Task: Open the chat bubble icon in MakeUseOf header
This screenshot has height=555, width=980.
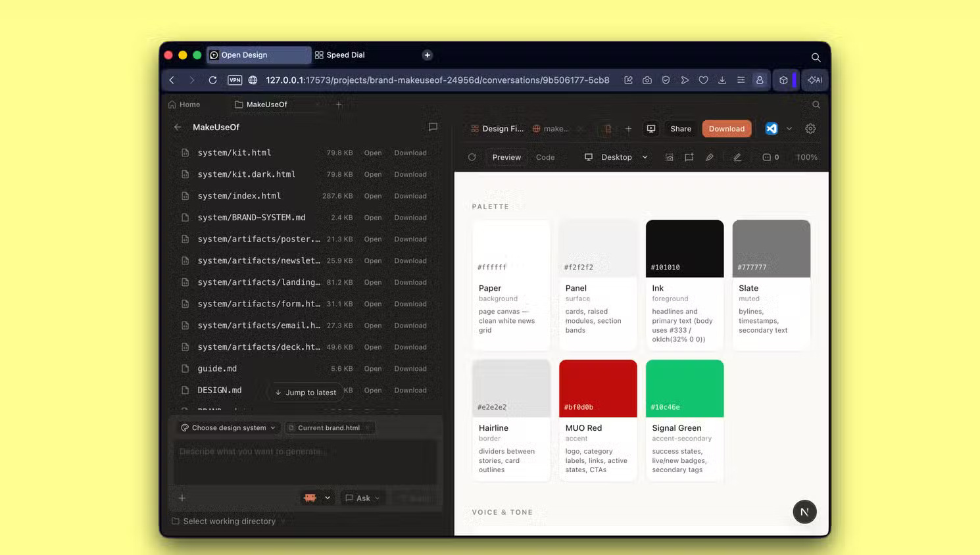Action: 433,127
